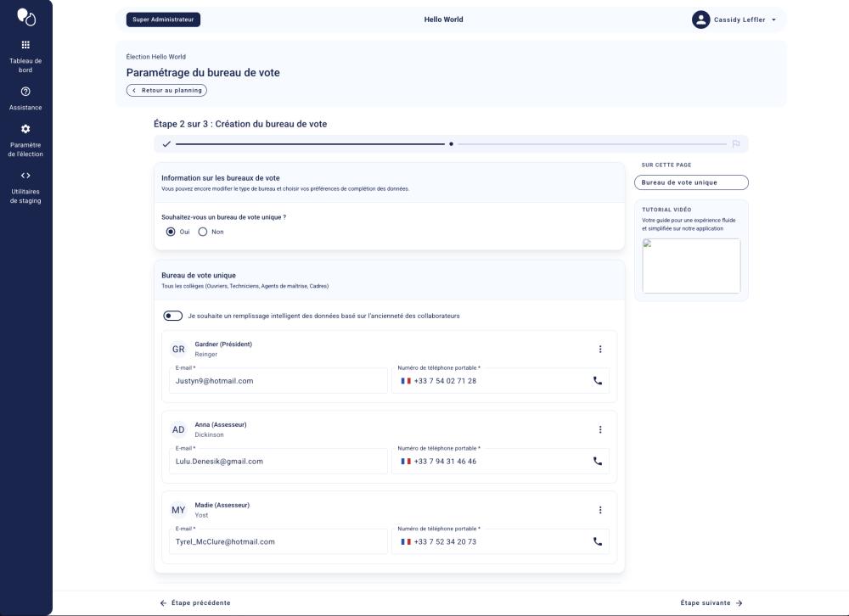
Task: Open options menu for Madie (Assesseur)
Action: coord(600,510)
